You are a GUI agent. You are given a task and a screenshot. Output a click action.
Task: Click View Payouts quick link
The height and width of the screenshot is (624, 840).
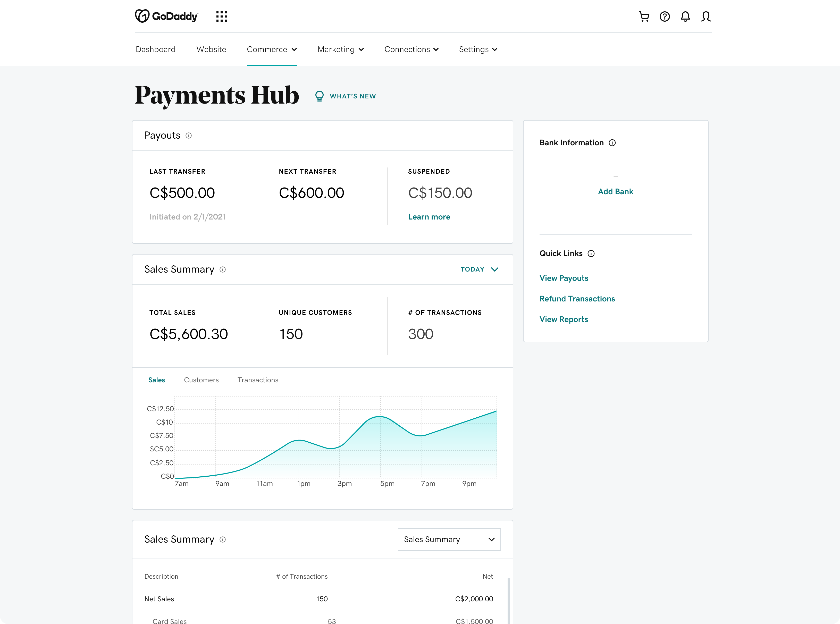tap(564, 278)
